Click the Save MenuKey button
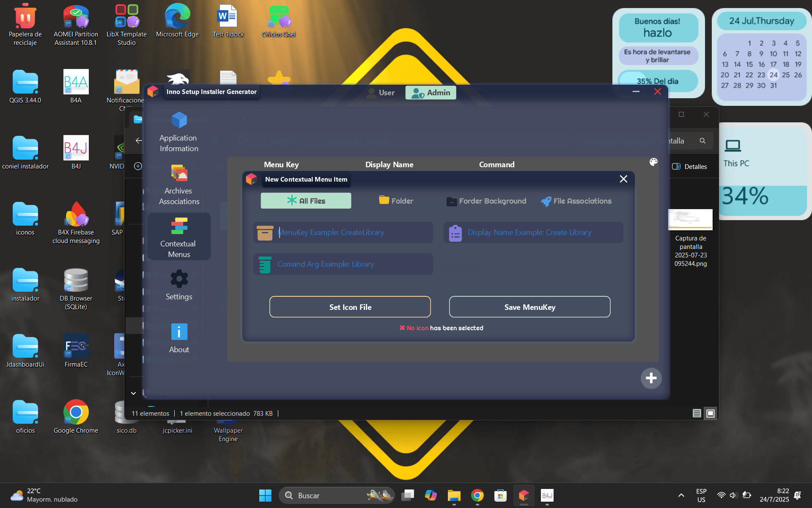This screenshot has height=508, width=812. coord(529,307)
